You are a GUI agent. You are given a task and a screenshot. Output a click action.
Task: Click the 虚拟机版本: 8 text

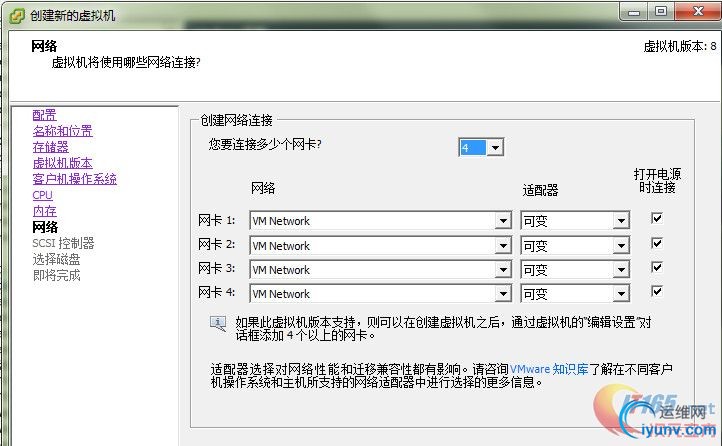pos(680,46)
